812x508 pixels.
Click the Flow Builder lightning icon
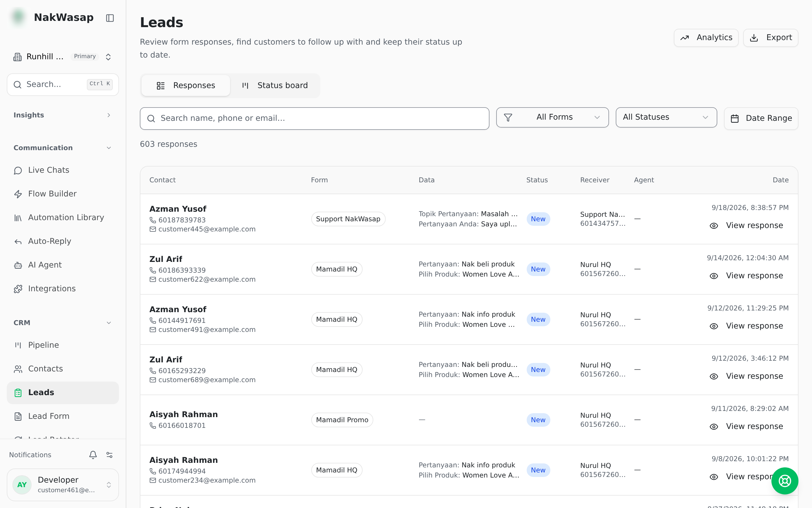18,194
